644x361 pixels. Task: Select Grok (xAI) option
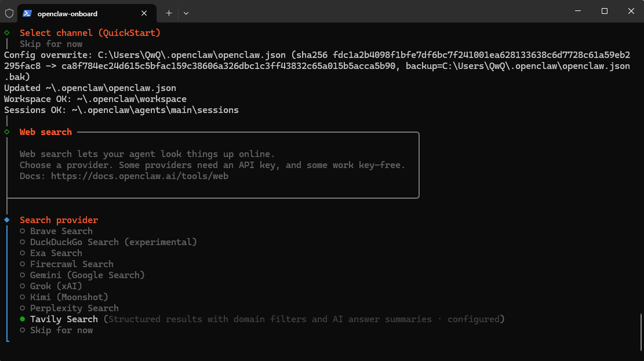(56, 286)
